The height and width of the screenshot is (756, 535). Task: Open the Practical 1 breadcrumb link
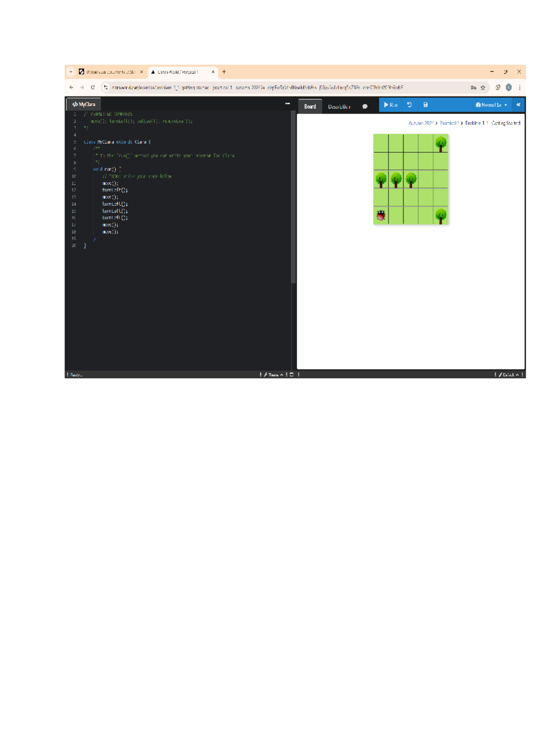[449, 123]
